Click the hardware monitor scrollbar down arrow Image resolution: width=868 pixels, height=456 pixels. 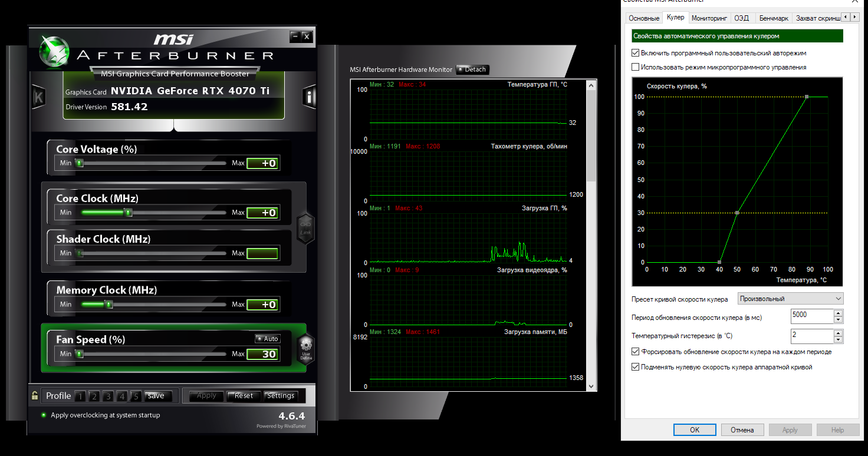[591, 385]
